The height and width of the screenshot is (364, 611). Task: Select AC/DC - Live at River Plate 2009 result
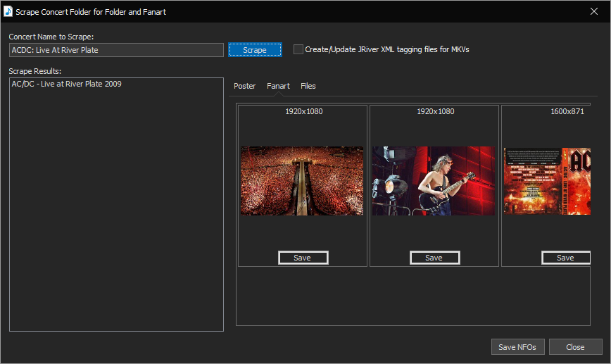[66, 84]
